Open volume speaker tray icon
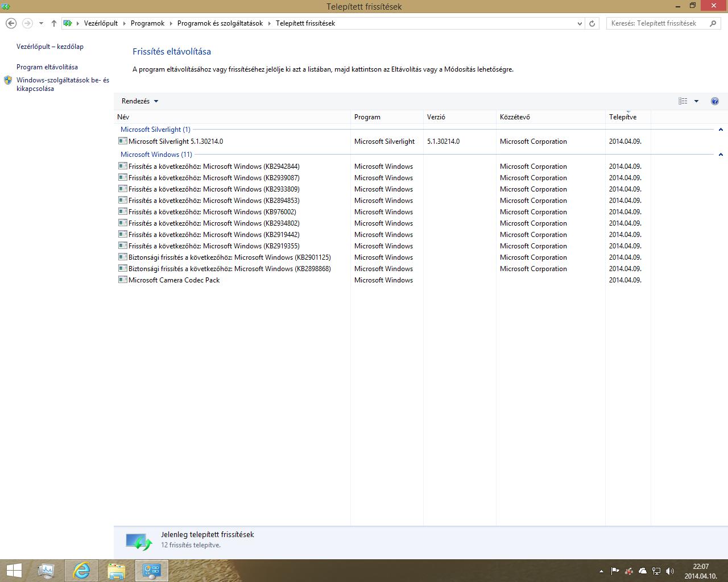This screenshot has width=728, height=582. tap(670, 571)
